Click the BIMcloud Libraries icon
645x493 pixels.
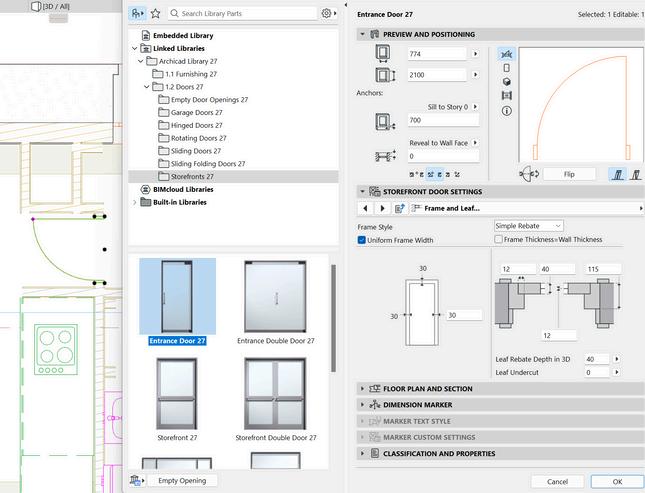pos(146,189)
